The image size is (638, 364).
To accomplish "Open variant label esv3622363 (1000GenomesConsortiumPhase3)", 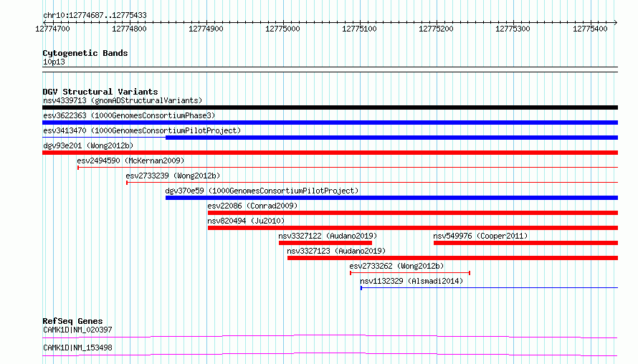I will (x=129, y=115).
